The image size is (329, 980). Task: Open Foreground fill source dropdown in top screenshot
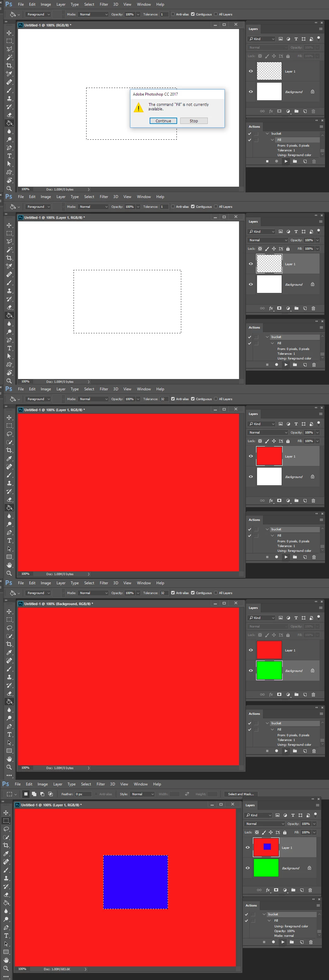point(39,15)
